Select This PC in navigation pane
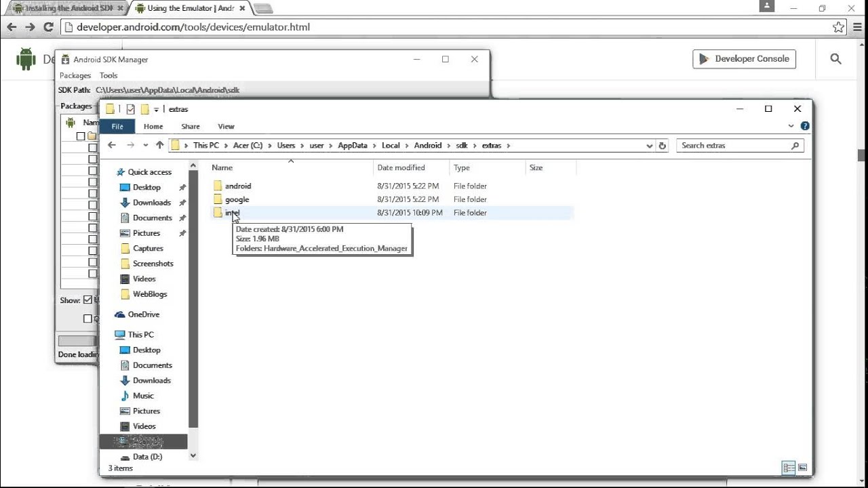This screenshot has height=488, width=868. [140, 335]
